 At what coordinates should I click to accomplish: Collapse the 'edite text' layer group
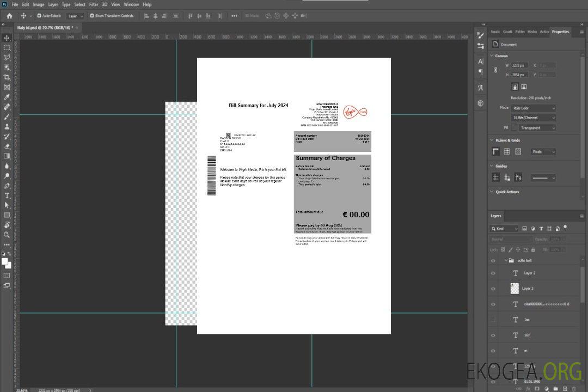(506, 260)
